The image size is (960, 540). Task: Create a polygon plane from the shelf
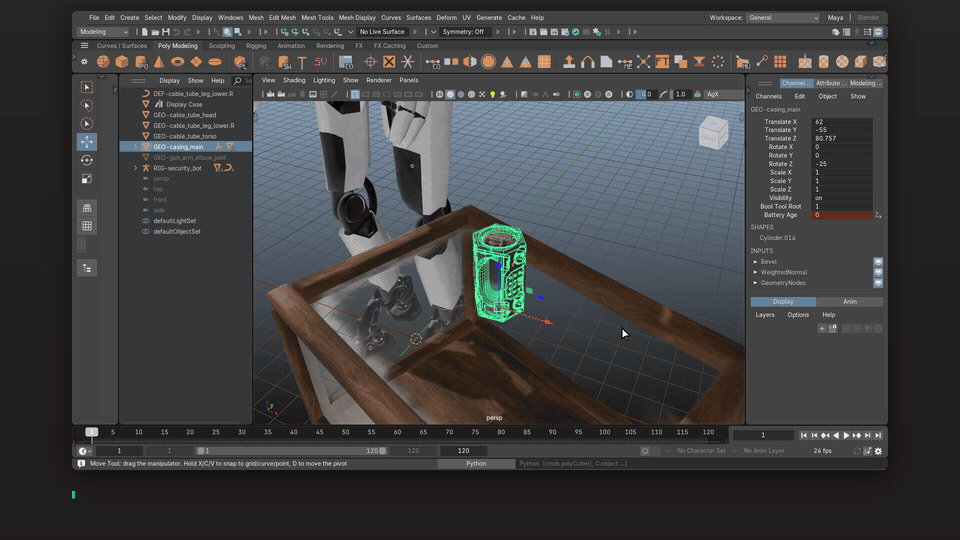point(196,62)
